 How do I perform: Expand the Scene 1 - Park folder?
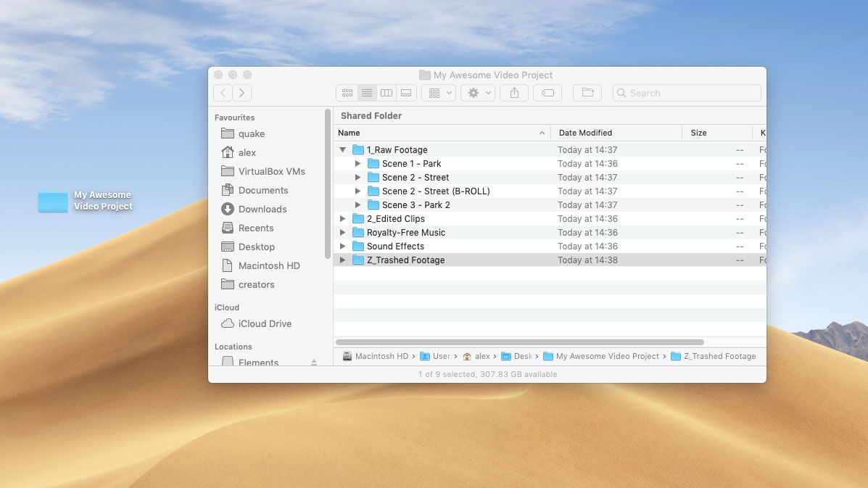357,164
